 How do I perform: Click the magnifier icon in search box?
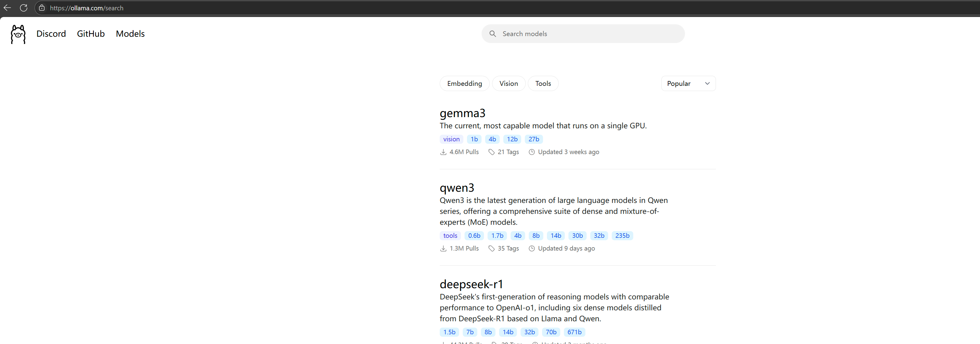[x=492, y=34]
